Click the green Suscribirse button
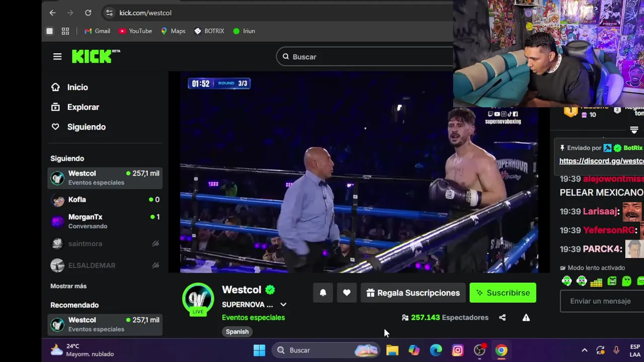644x362 pixels. [x=503, y=293]
